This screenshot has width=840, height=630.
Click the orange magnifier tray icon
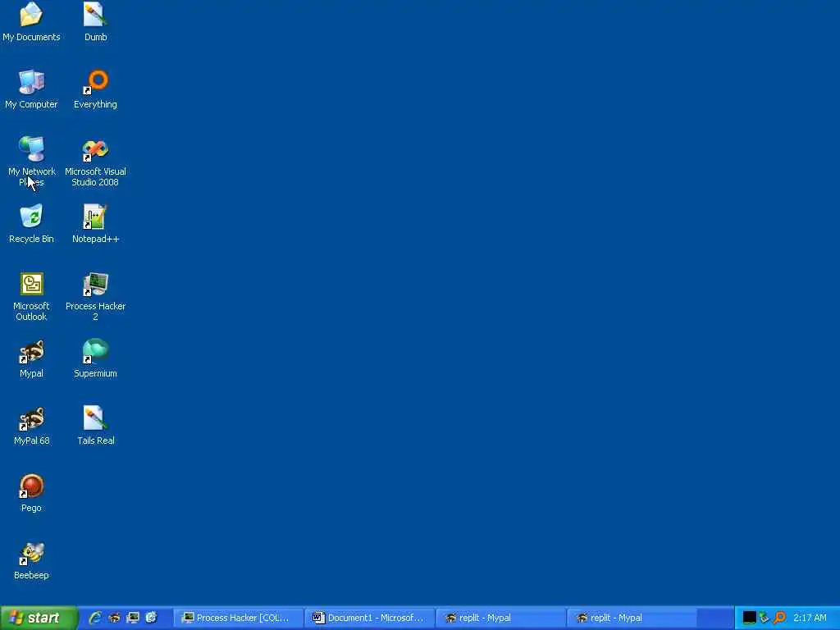pos(779,618)
